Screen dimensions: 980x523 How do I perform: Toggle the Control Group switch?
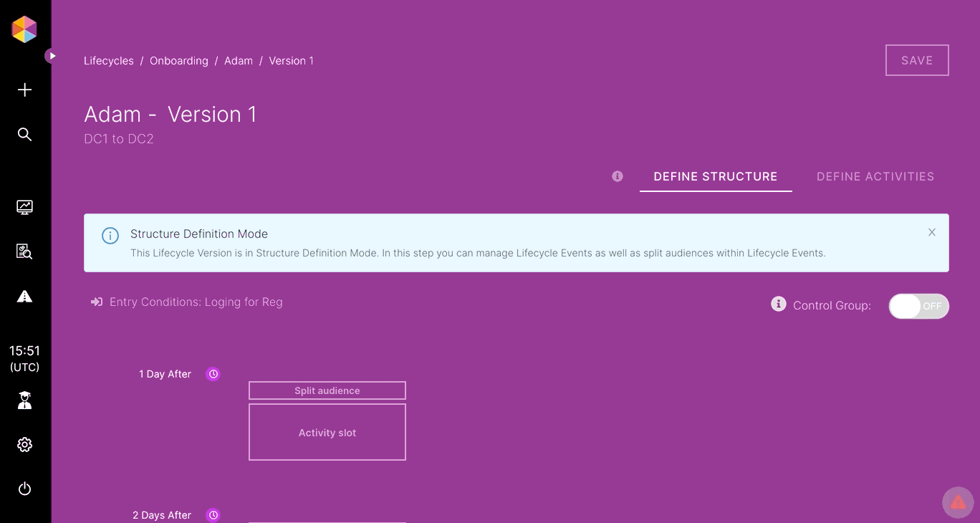point(918,306)
